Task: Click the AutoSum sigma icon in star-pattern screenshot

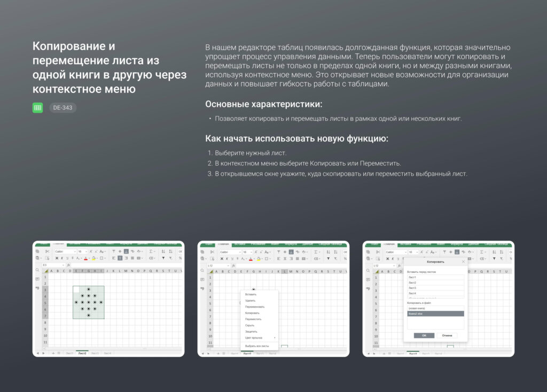Action: click(x=151, y=252)
